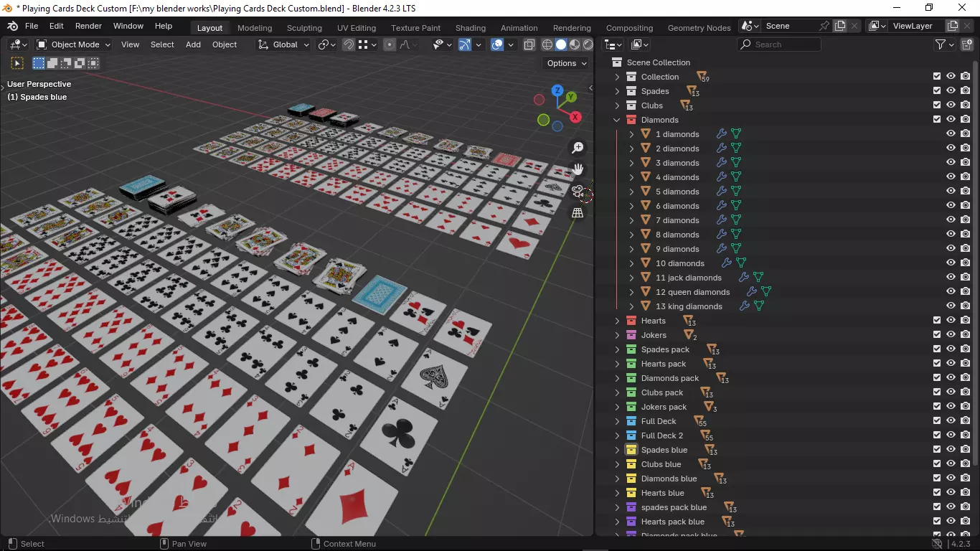The image size is (980, 551).
Task: Open the transform pivot point selector
Action: pyautogui.click(x=326, y=44)
